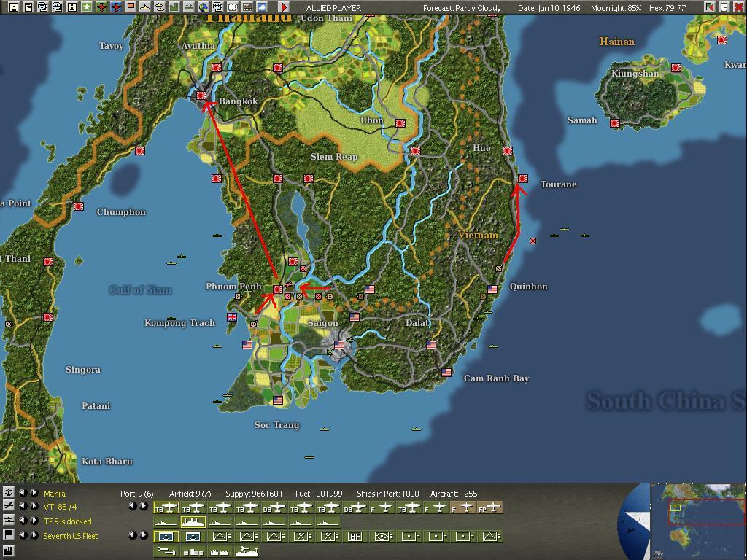
Task: Click 'TF 9 is docked' text
Action: click(x=67, y=521)
